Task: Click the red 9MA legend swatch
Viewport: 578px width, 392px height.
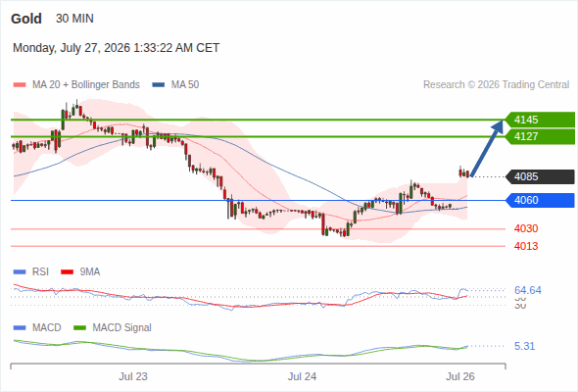Action: click(x=67, y=272)
